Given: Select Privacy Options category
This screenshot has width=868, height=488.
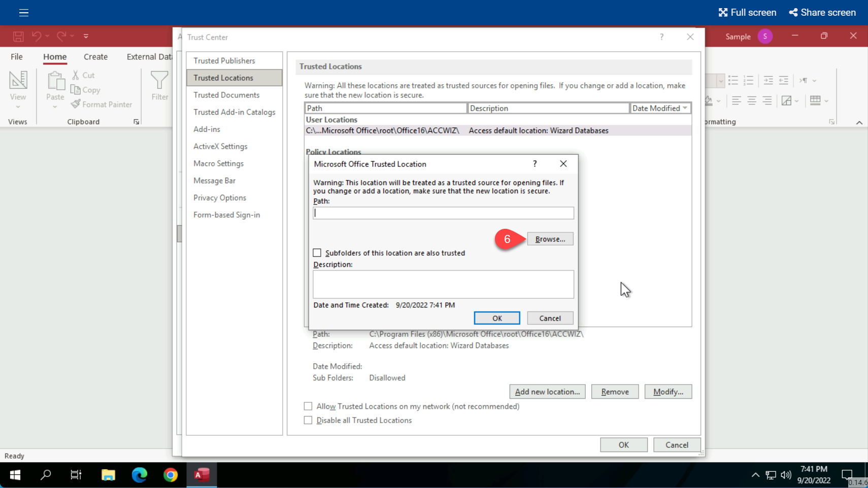Looking at the screenshot, I should tap(235, 198).
